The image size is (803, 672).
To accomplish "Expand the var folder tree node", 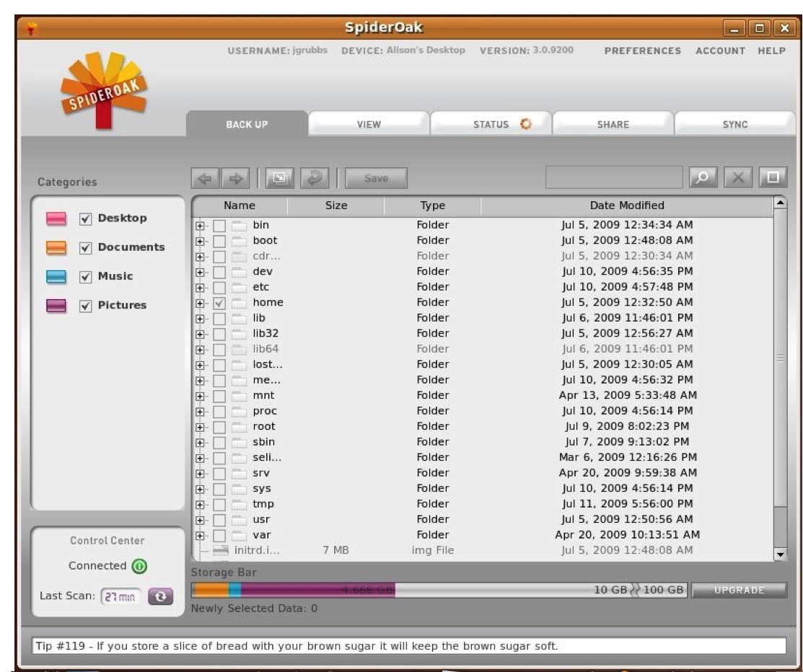I will point(200,536).
